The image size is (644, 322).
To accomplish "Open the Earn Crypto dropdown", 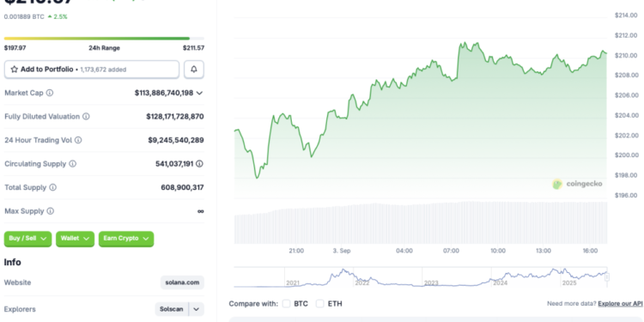I will tap(126, 239).
